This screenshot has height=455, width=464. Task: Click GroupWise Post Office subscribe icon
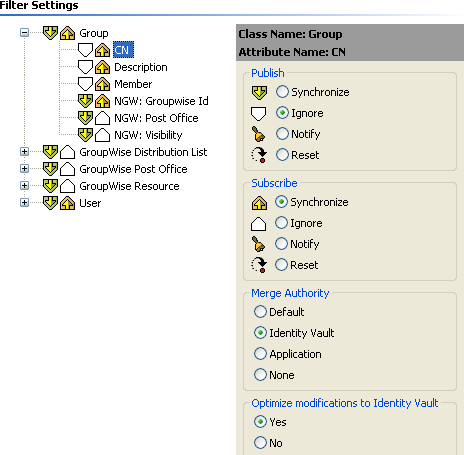coord(67,169)
